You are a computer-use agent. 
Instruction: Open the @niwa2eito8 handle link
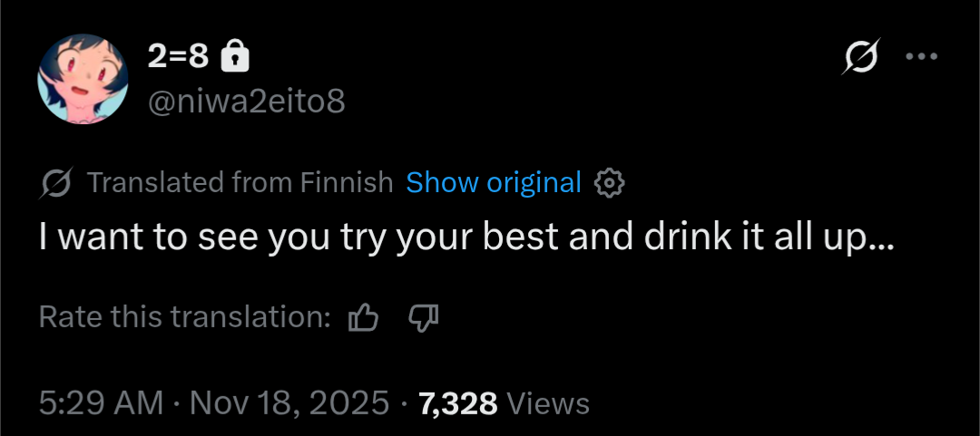246,101
